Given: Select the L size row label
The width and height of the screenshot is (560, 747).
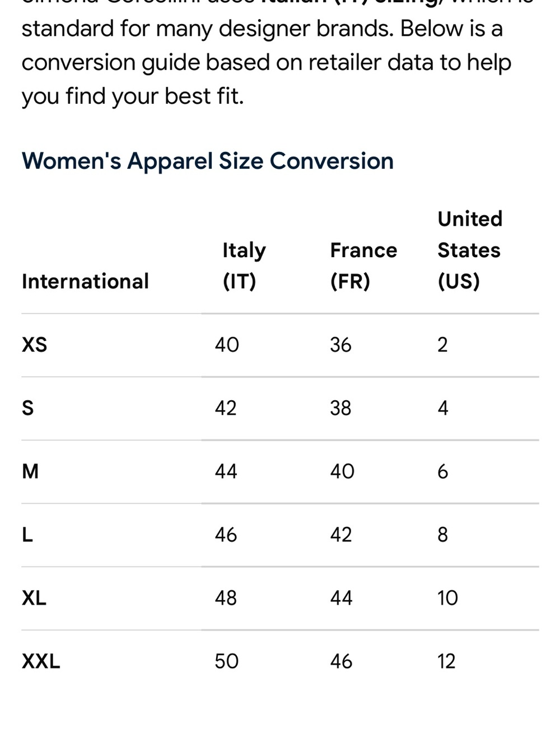Looking at the screenshot, I should pyautogui.click(x=27, y=535).
